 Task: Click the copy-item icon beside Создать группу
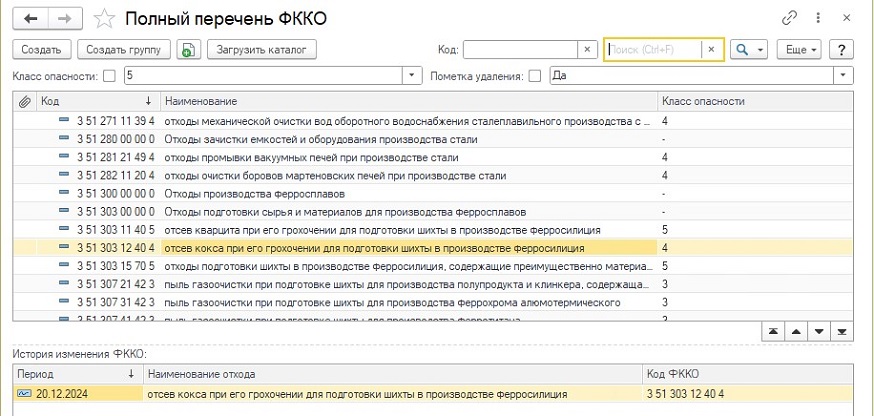pos(188,49)
